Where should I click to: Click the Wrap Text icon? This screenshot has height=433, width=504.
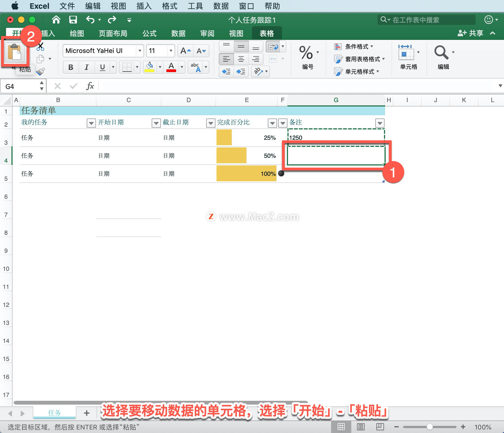(273, 47)
